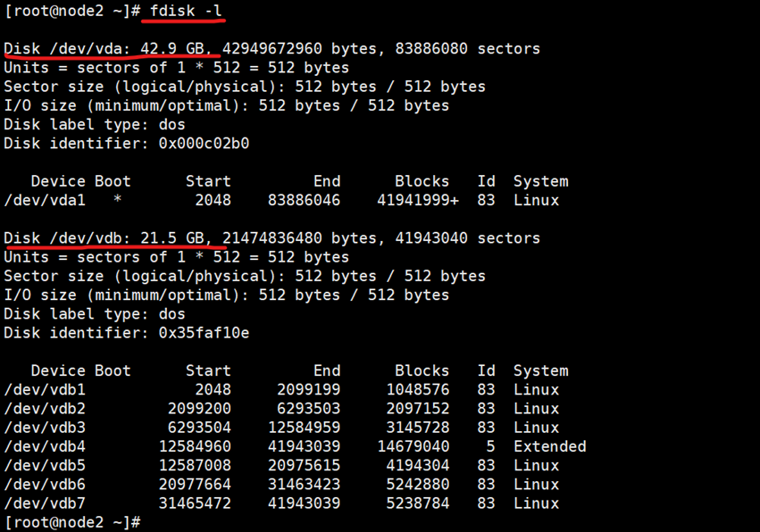Select the /dev/vda1 device name
This screenshot has height=532, width=760.
pyautogui.click(x=45, y=200)
